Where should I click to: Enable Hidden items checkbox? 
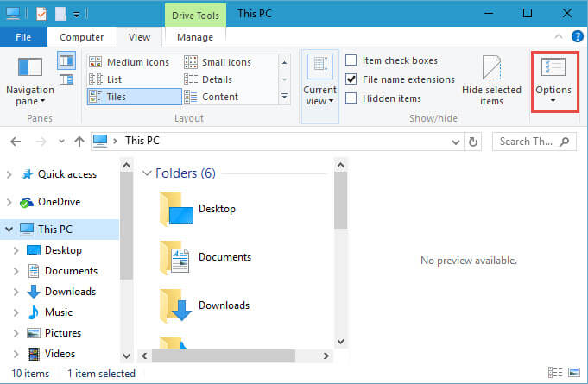[x=351, y=98]
